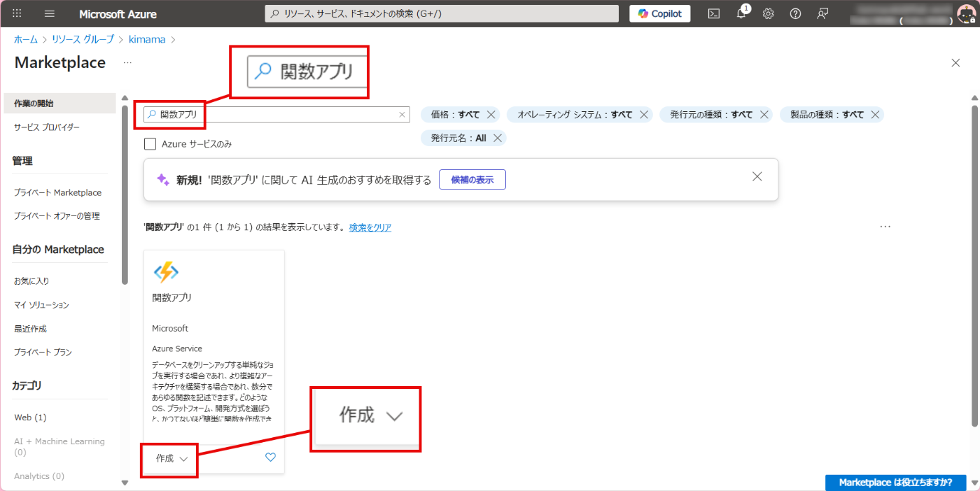Click the 関数アプリ lightning bolt icon
Image resolution: width=980 pixels, height=491 pixels.
click(166, 272)
